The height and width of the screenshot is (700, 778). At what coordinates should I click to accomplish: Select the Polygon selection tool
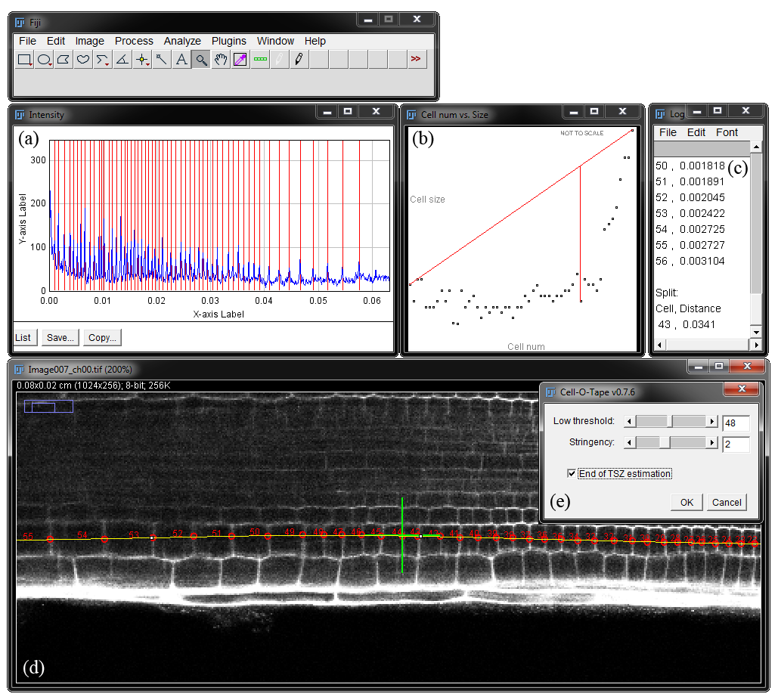coord(64,60)
